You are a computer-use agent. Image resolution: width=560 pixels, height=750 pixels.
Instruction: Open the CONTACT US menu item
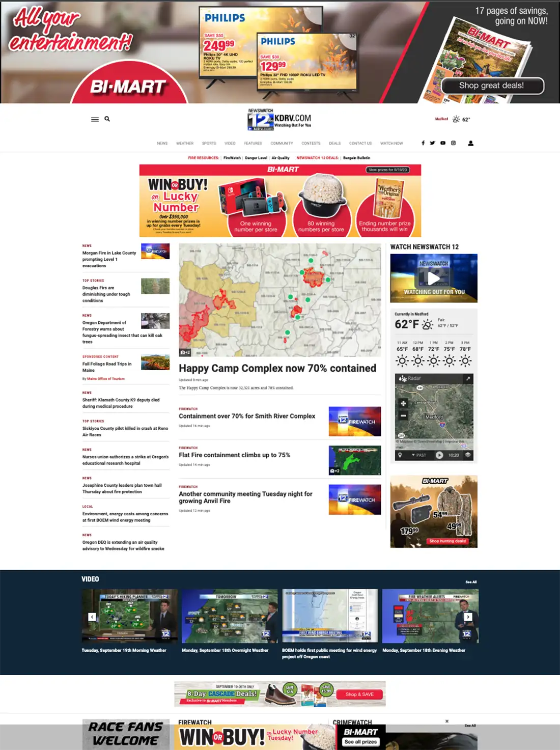click(360, 144)
